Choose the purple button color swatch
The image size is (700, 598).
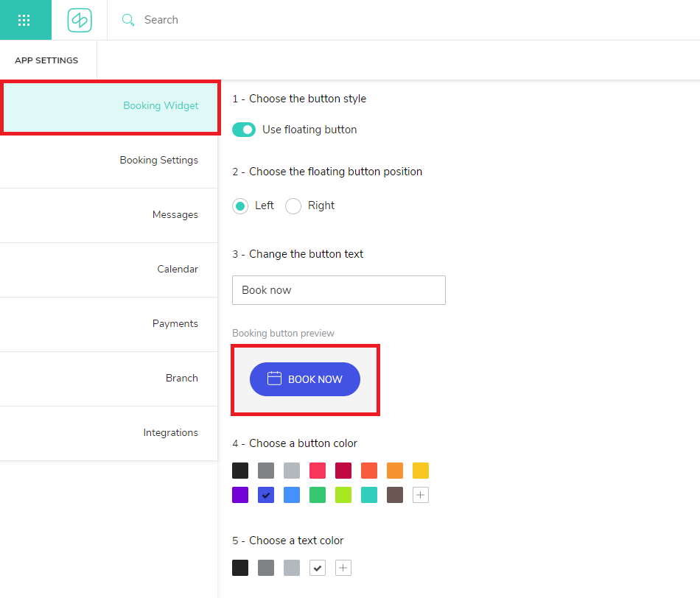240,495
